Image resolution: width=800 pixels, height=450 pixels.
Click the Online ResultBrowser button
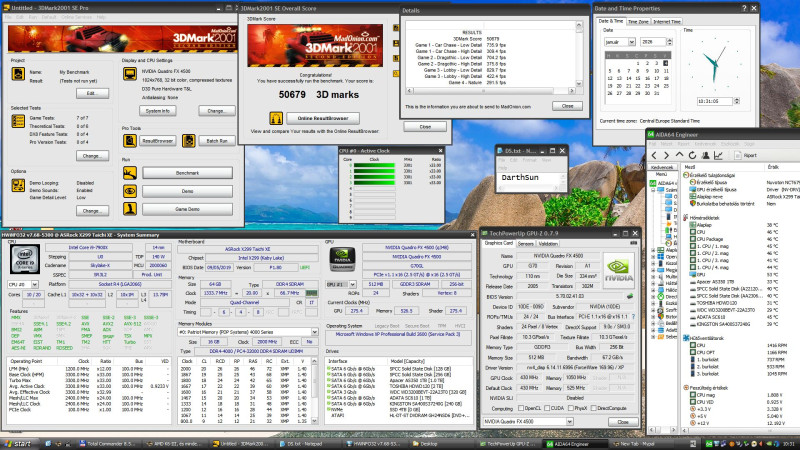(x=323, y=117)
